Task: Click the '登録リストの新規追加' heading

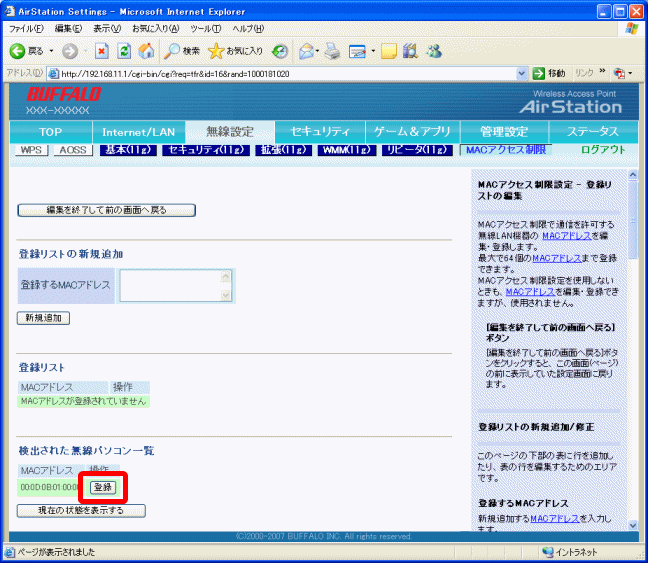Action: pyautogui.click(x=71, y=254)
